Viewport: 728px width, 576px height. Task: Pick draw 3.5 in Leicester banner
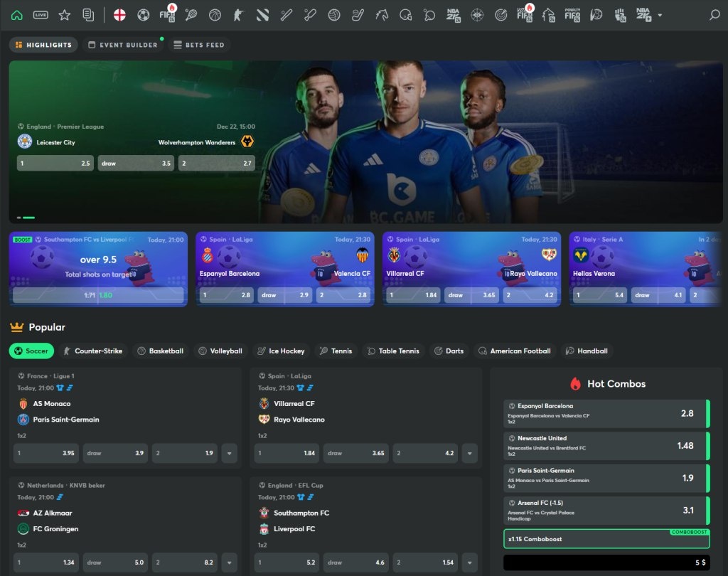coord(136,163)
